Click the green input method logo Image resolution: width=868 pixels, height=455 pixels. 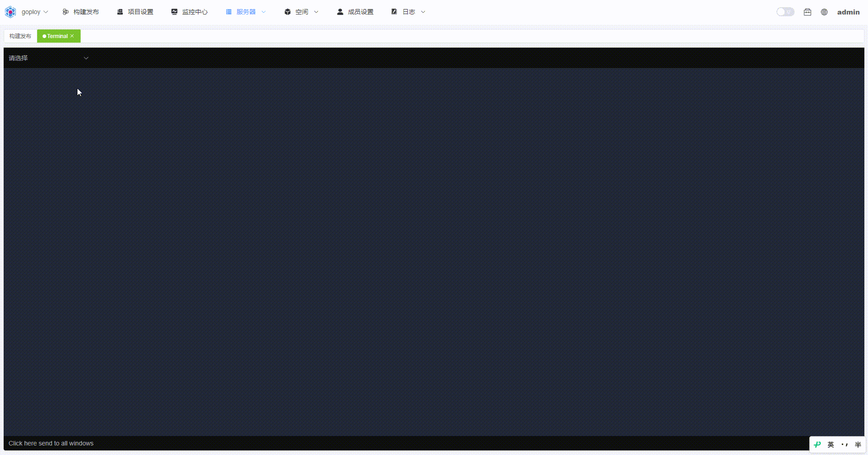pyautogui.click(x=817, y=445)
